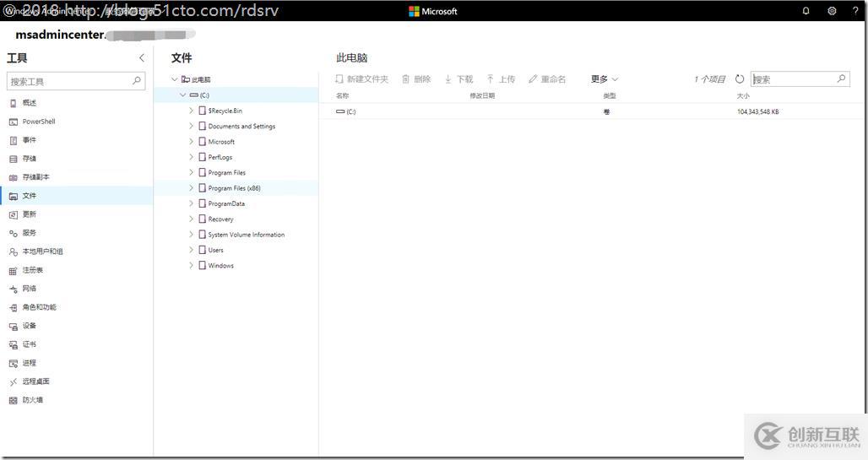Expand Documents and Settings folder
Screen dimensions: 868x460
click(x=192, y=127)
